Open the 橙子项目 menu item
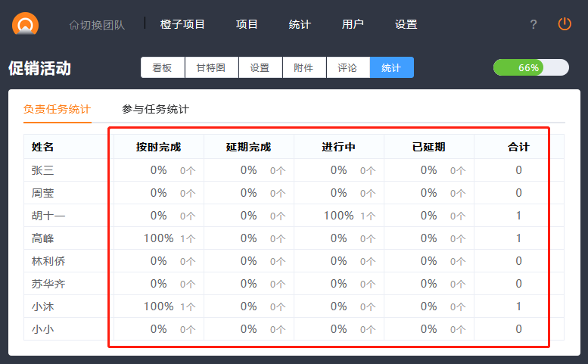588x364 pixels. (182, 24)
